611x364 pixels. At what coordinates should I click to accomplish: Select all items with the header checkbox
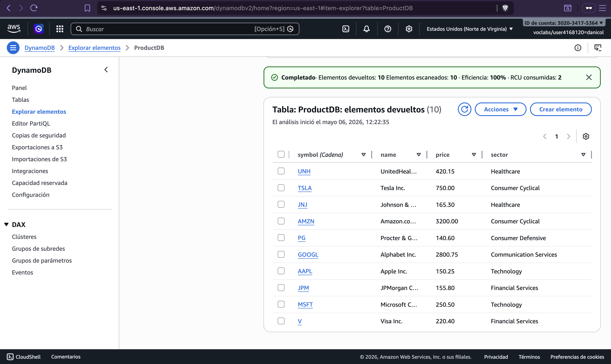click(281, 154)
